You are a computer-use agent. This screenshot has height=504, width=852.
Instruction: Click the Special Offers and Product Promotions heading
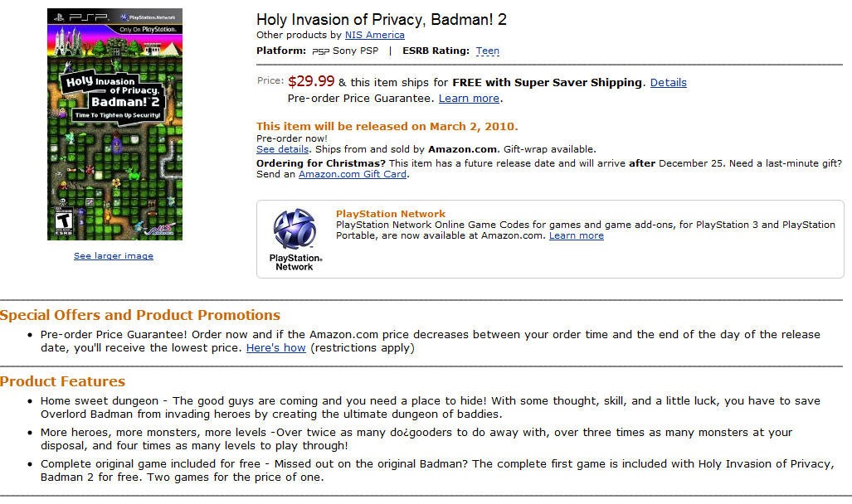pyautogui.click(x=140, y=315)
